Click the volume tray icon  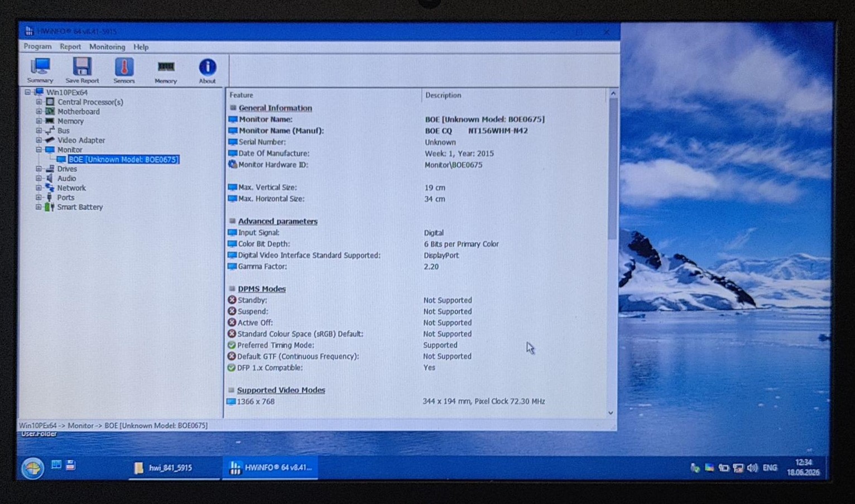tap(752, 468)
